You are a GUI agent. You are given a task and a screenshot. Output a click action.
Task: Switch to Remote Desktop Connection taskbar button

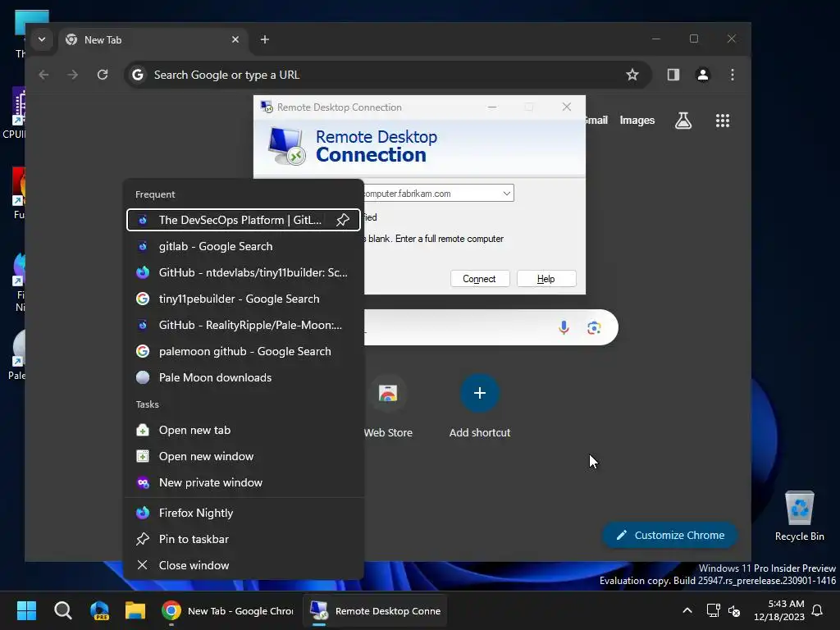coord(375,610)
